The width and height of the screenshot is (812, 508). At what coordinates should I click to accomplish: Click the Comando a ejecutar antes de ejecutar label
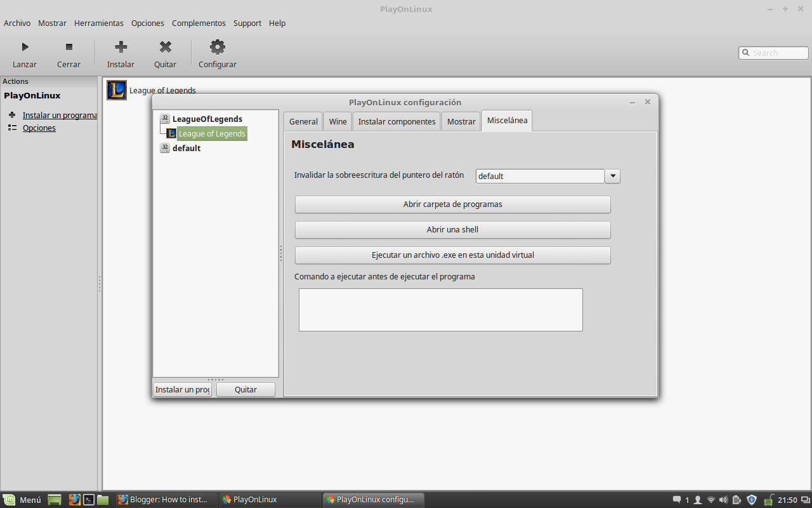tap(384, 276)
